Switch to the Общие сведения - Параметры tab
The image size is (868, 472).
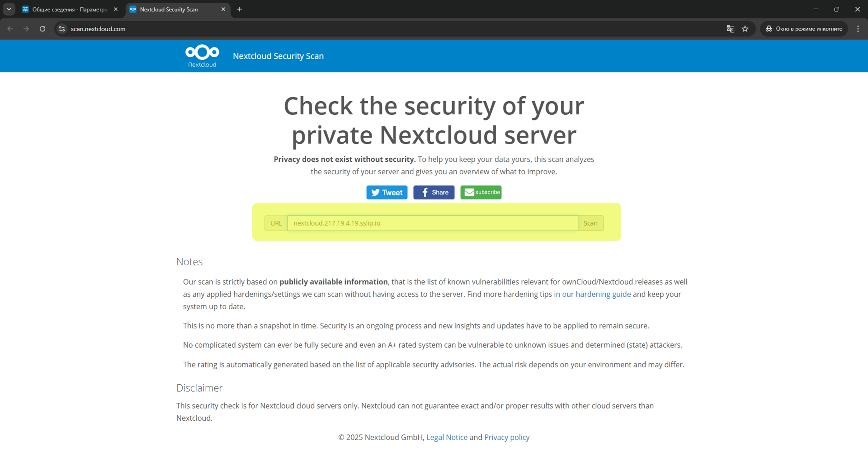[70, 9]
